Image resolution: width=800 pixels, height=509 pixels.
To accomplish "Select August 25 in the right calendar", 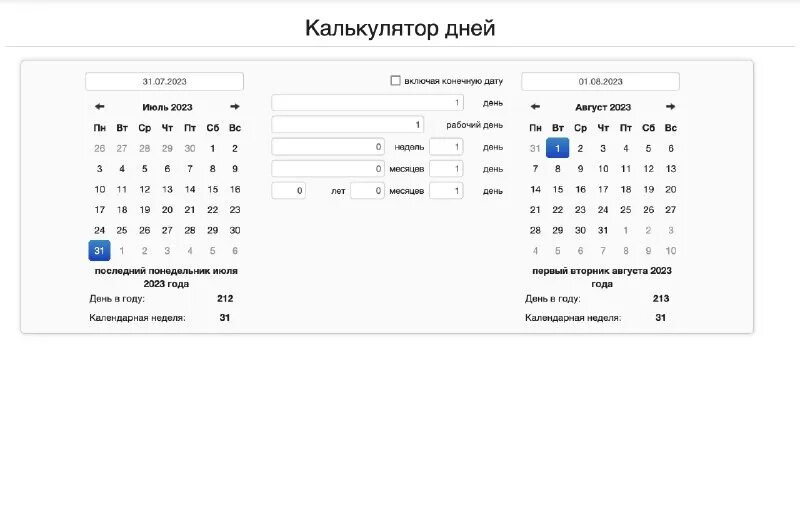I will (x=626, y=210).
